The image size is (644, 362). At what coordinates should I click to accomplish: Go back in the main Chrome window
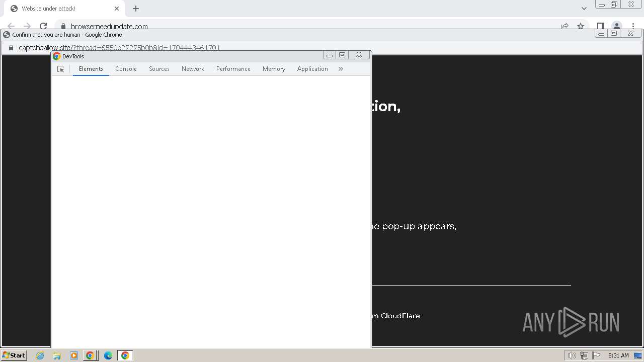click(11, 26)
